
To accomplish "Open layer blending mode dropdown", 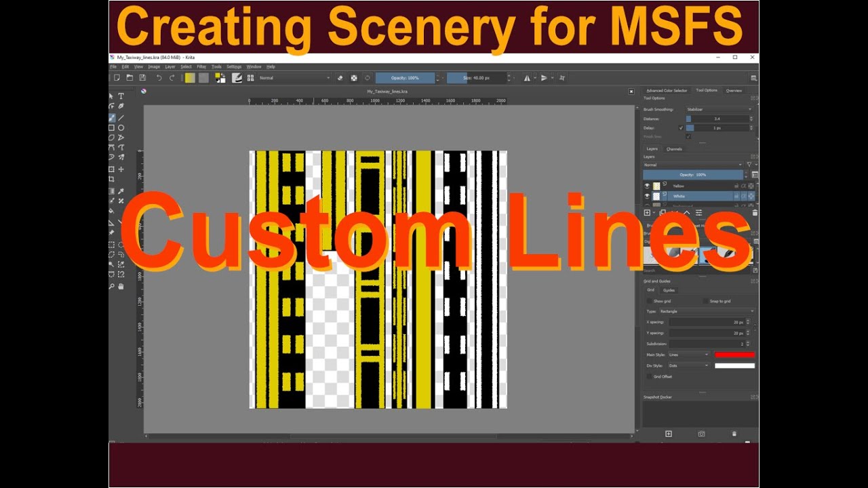I will pyautogui.click(x=692, y=165).
